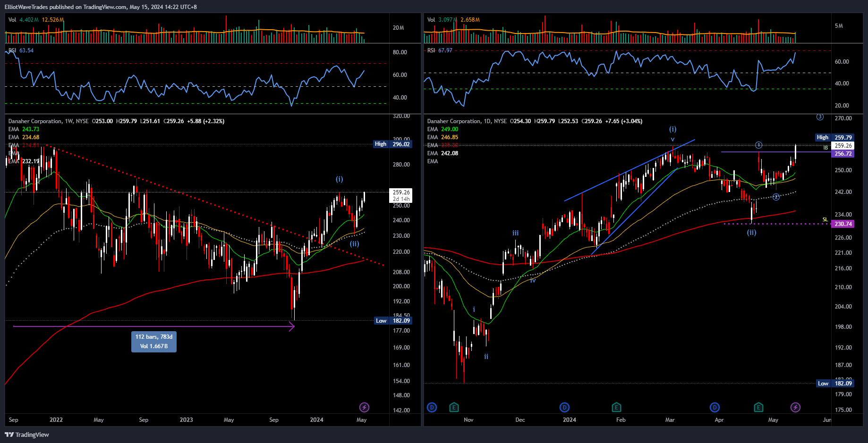Click the RSI 63.54 legend on the weekly chart
868x443 pixels.
[x=21, y=50]
